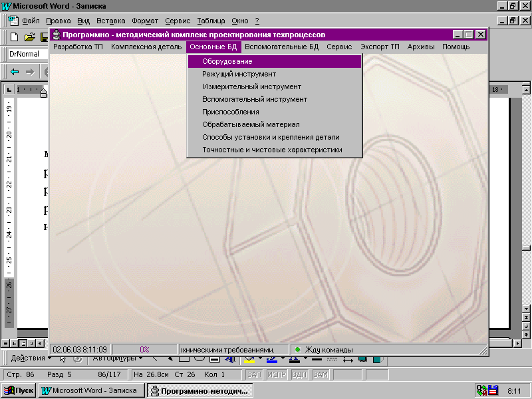This screenshot has width=532, height=399.
Task: Jump to the next page in Word's scrollbar
Action: pos(526,334)
